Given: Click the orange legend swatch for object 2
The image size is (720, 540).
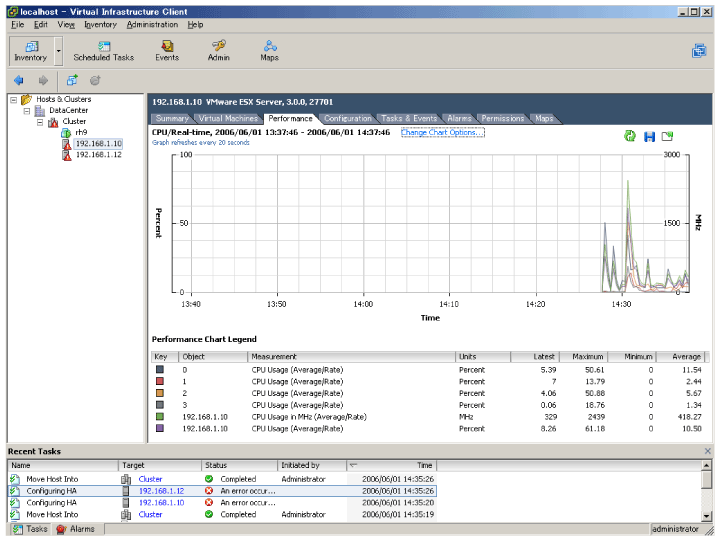Looking at the screenshot, I should tap(159, 393).
